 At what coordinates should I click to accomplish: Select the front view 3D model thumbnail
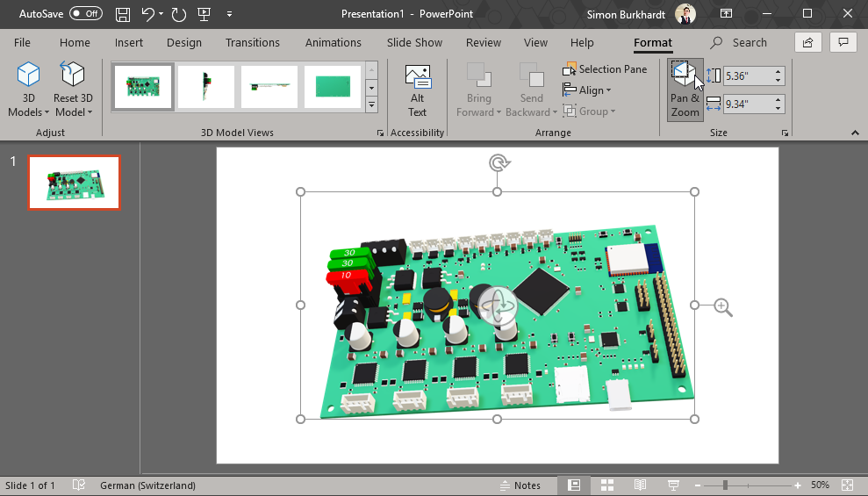pos(143,87)
